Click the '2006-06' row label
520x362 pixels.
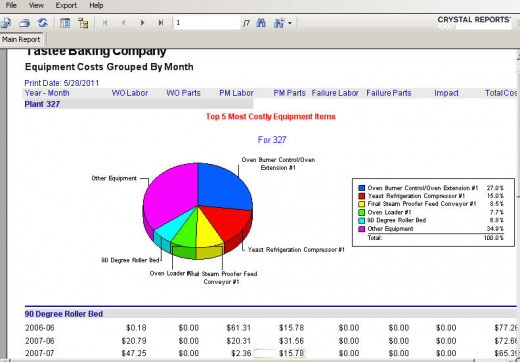(40, 328)
